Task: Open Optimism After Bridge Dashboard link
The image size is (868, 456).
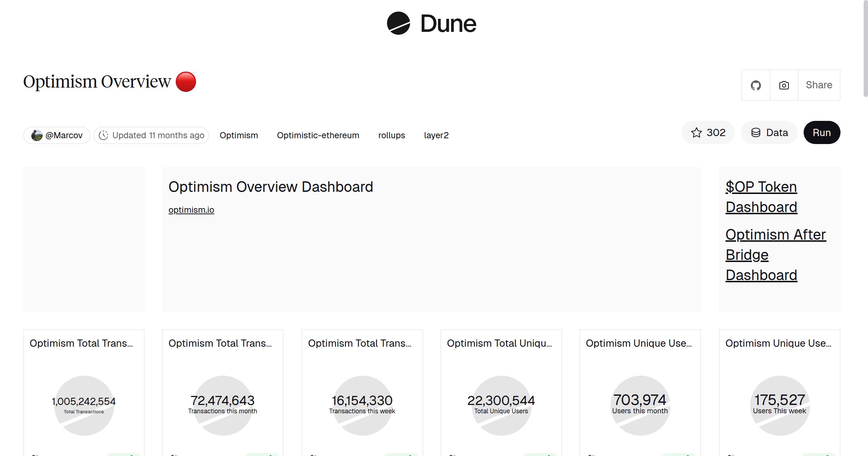Action: click(x=775, y=255)
